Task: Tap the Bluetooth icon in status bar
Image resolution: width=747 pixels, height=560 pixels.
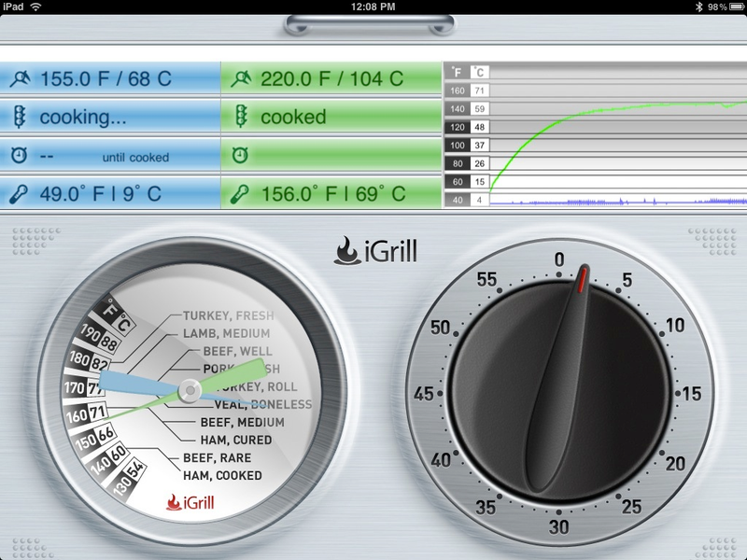Action: coord(698,7)
